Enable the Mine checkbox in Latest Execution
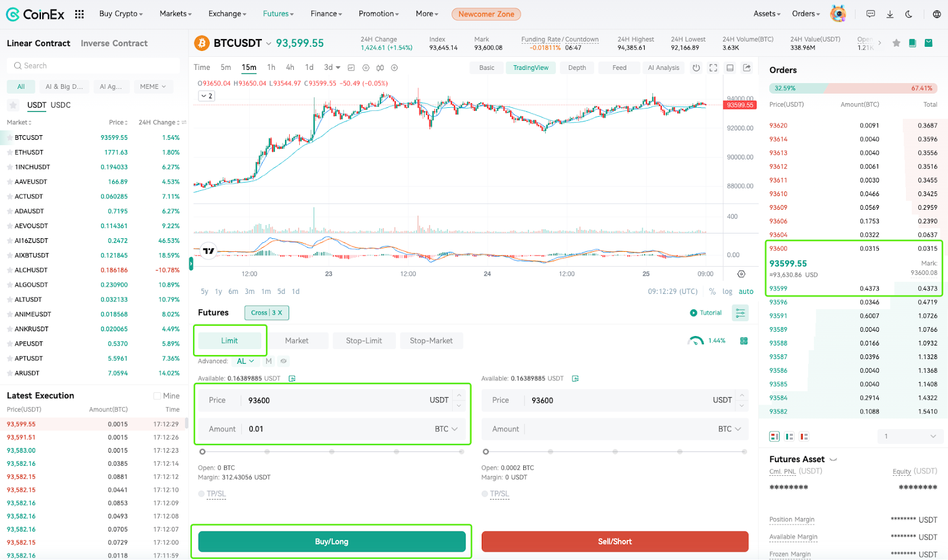The height and width of the screenshot is (560, 948). [157, 396]
